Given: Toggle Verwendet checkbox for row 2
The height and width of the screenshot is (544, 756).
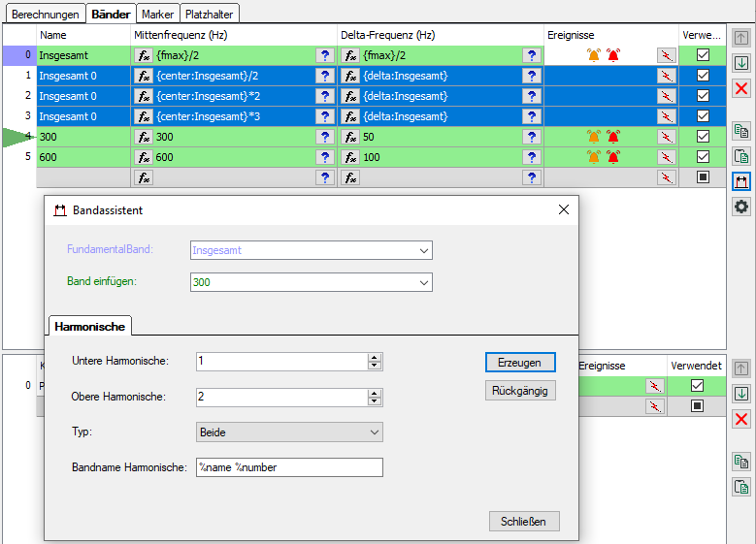Looking at the screenshot, I should (x=703, y=95).
